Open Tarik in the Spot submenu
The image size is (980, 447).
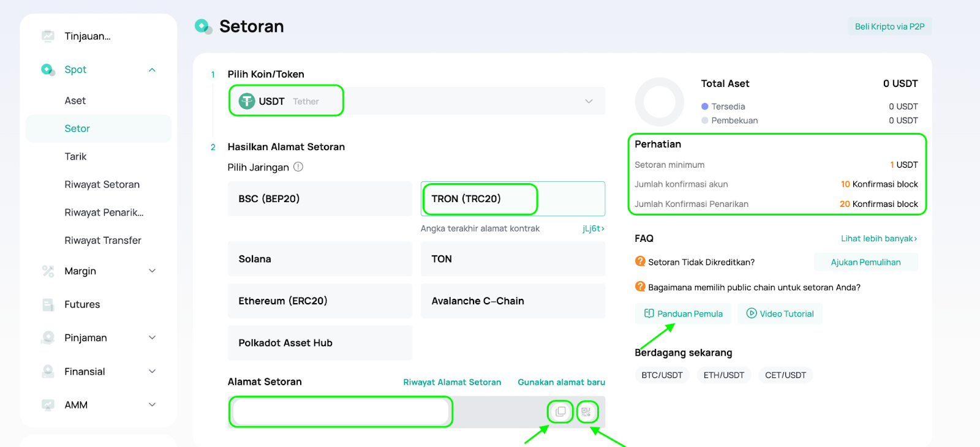[x=76, y=157]
